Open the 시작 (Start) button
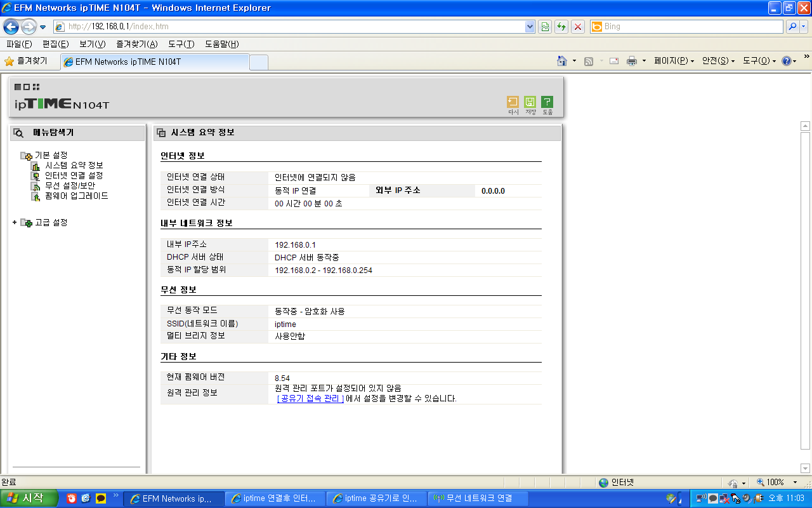 pos(29,498)
